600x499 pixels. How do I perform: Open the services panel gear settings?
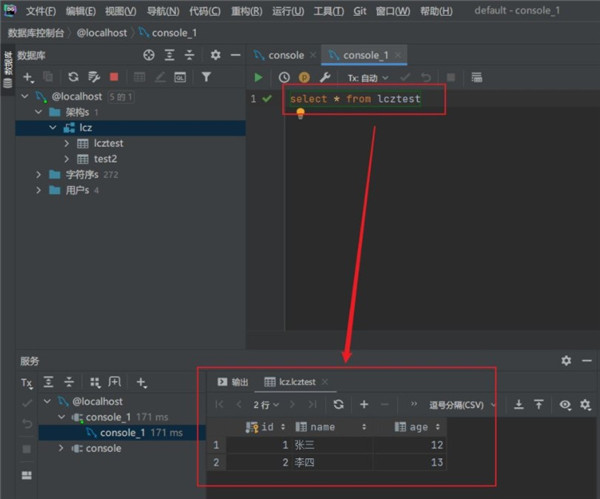pos(566,360)
